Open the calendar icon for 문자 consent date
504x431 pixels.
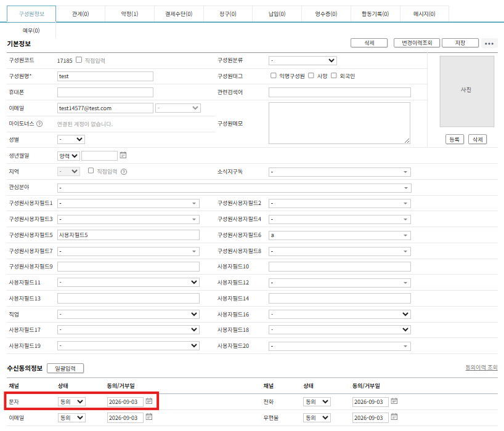(149, 401)
